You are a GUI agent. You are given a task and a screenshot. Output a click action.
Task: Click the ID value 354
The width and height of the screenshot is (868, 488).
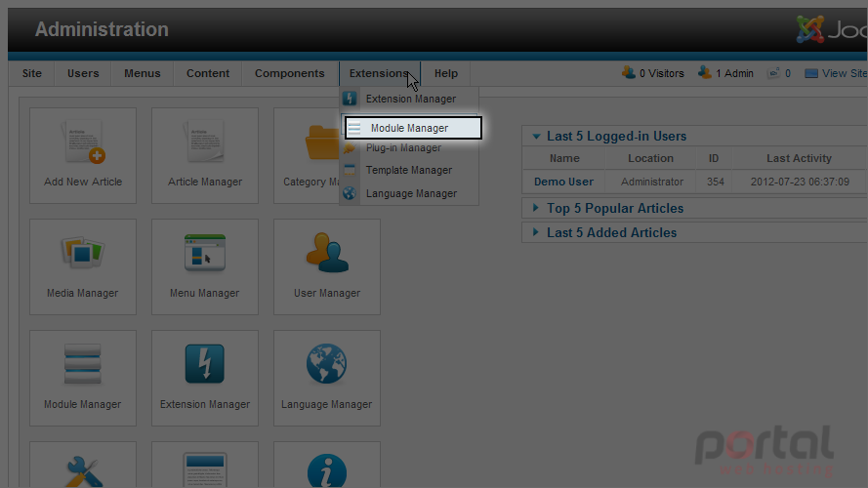coord(716,182)
